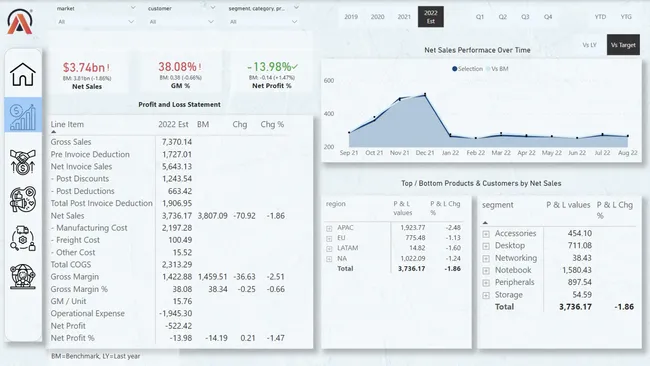Image resolution: width=650 pixels, height=366 pixels.
Task: Click the company logo
Action: coord(19,22)
